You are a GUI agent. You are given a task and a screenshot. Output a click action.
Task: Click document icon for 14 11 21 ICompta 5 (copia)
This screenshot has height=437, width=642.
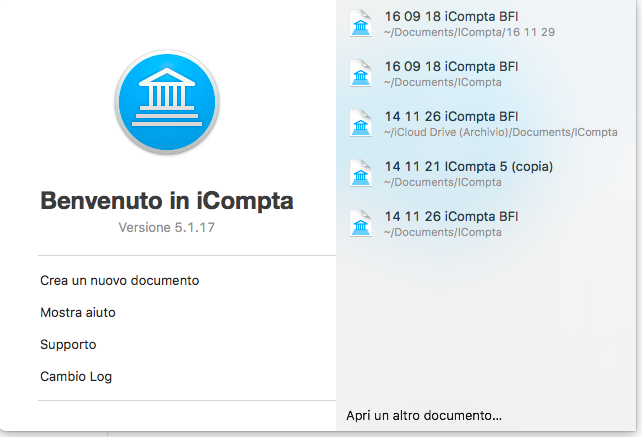(x=361, y=173)
